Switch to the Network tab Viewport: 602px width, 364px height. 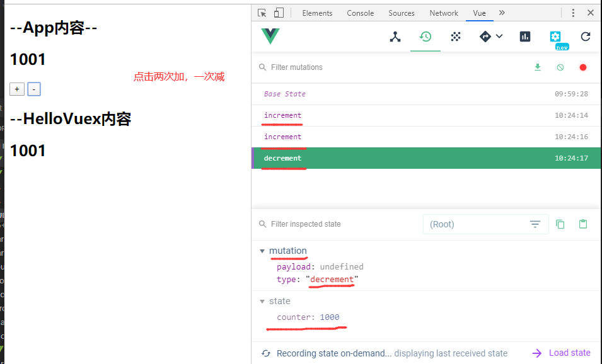point(444,13)
